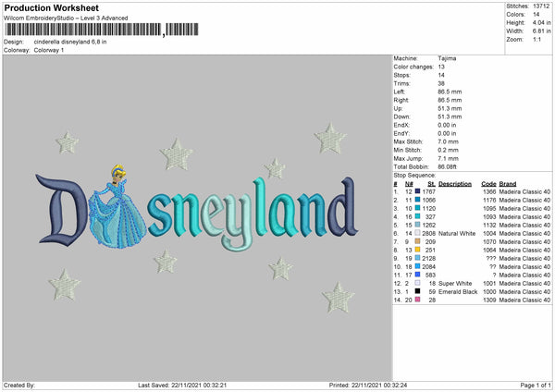Click the tan swatch for stitch count 209

pos(418,241)
